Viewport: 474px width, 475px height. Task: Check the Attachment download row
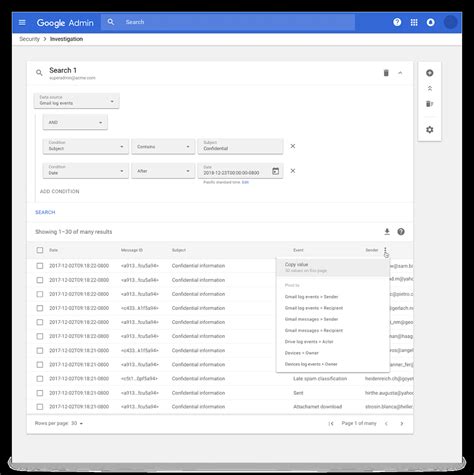(40, 407)
